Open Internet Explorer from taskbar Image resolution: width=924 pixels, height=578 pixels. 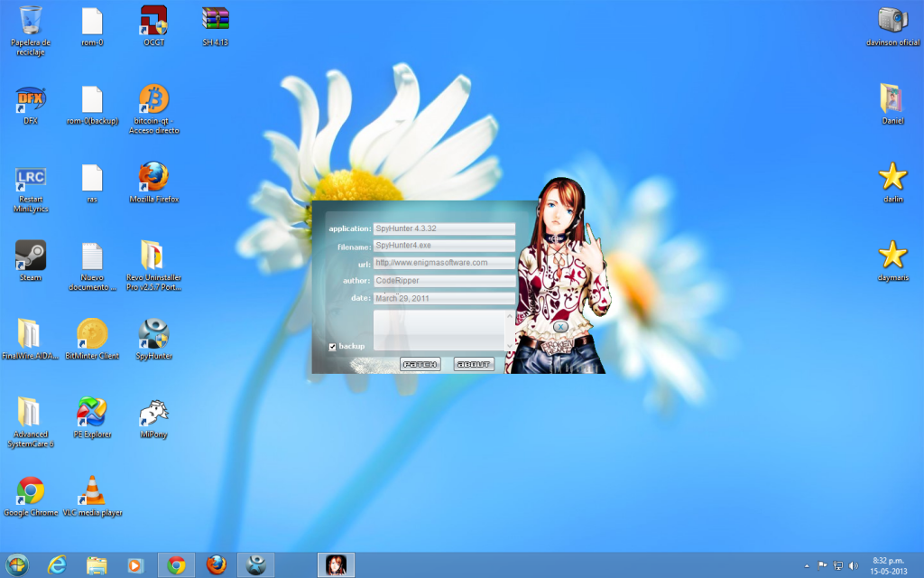[57, 565]
